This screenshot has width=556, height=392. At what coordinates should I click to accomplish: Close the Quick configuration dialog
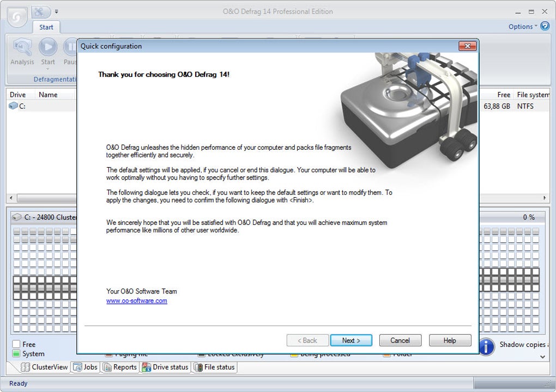tap(467, 46)
